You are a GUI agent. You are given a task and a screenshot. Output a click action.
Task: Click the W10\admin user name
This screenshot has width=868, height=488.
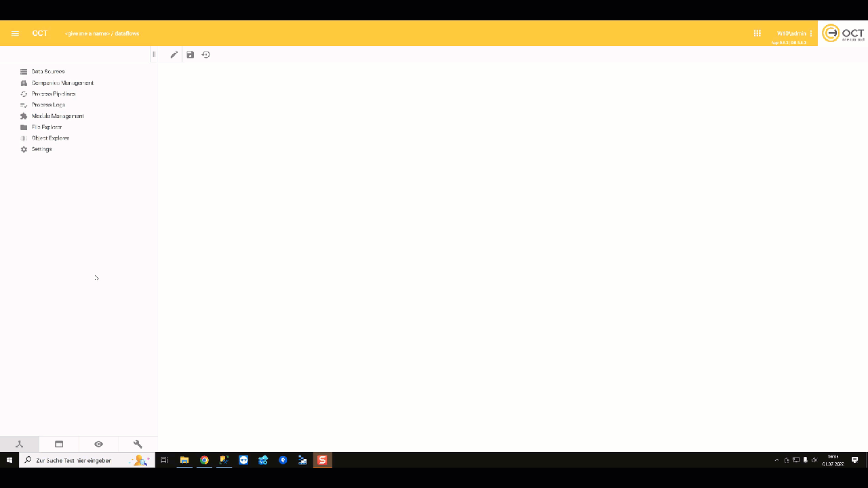pos(791,33)
